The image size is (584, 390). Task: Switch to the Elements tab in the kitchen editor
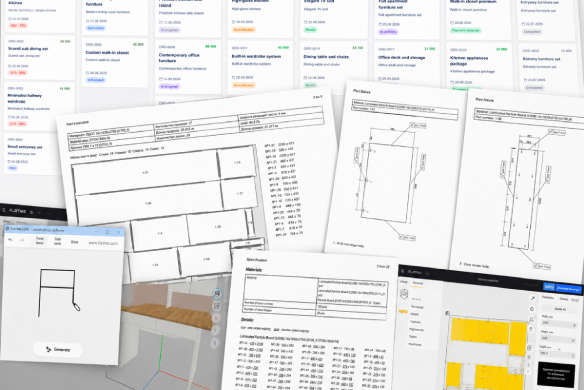pos(418,283)
